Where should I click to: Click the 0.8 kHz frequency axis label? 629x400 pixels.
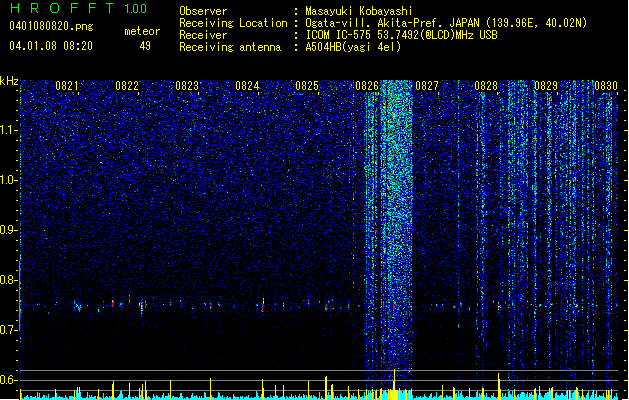(8, 280)
